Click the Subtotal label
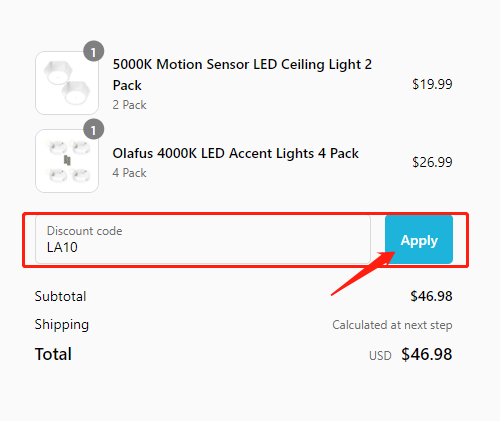The height and width of the screenshot is (421, 500). [x=60, y=296]
